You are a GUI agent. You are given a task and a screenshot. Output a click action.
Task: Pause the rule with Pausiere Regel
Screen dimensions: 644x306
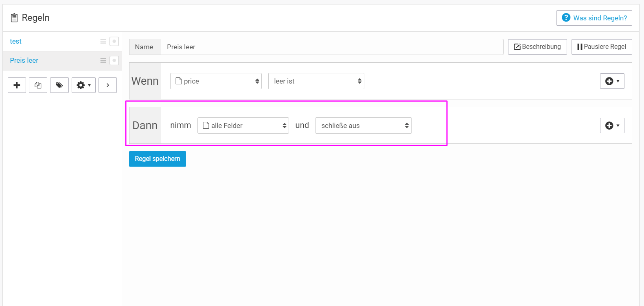pos(602,47)
